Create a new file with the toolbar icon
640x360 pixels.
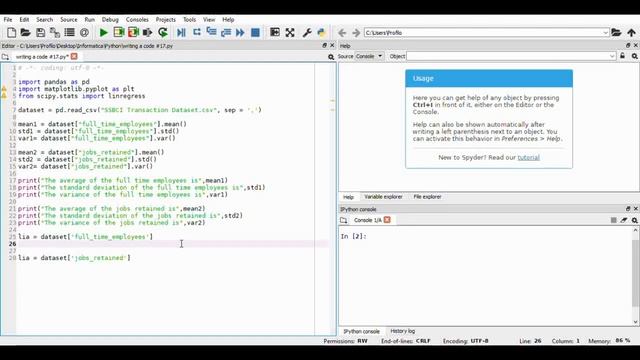[x=11, y=33]
